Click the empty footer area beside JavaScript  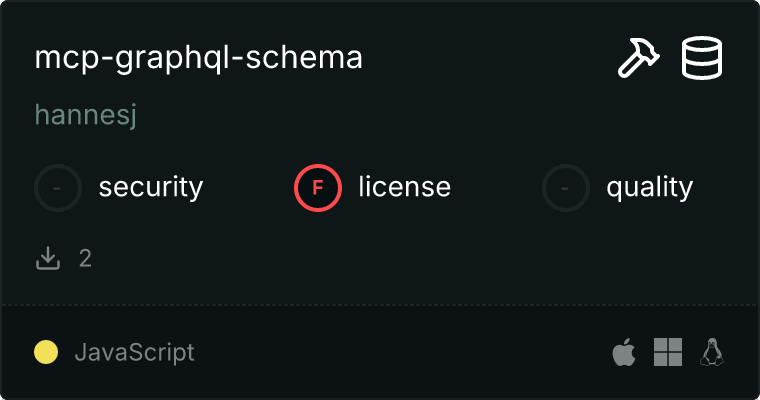400,352
